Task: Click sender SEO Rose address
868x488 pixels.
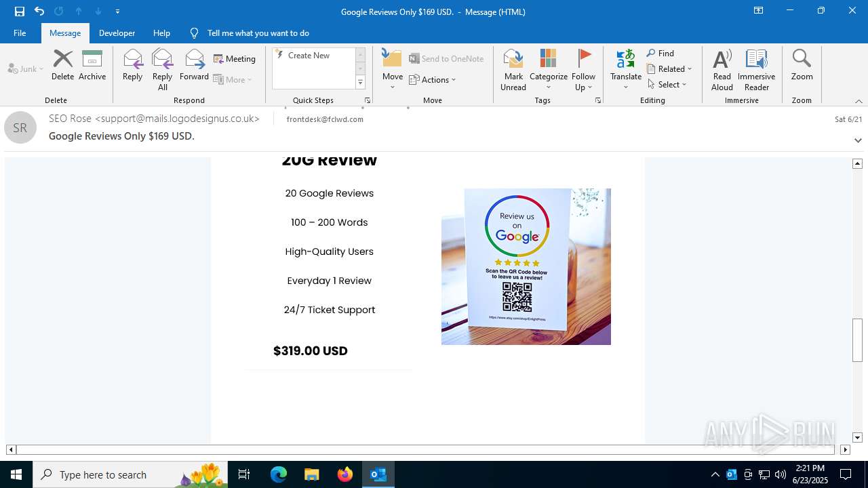Action: (x=154, y=119)
